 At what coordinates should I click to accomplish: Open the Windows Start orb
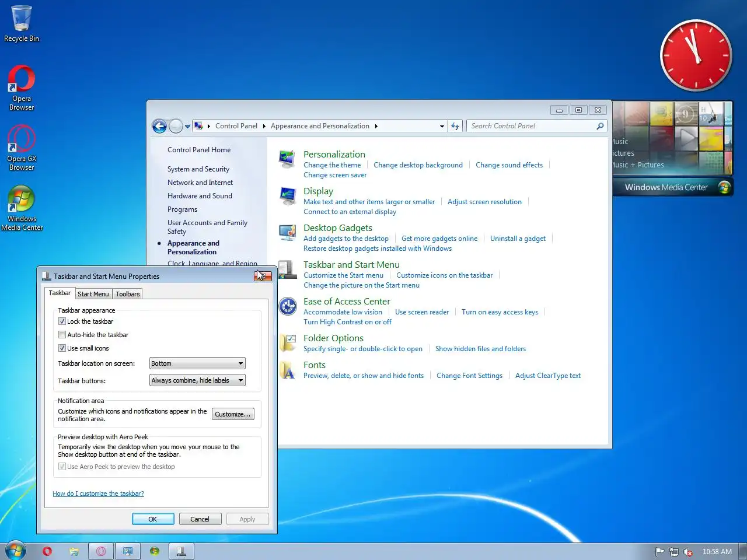pos(15,551)
